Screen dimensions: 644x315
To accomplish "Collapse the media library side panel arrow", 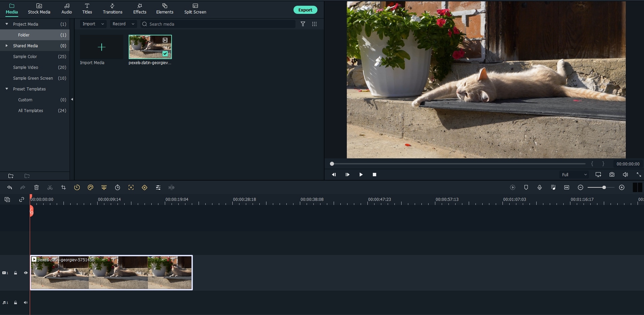I will (x=72, y=99).
